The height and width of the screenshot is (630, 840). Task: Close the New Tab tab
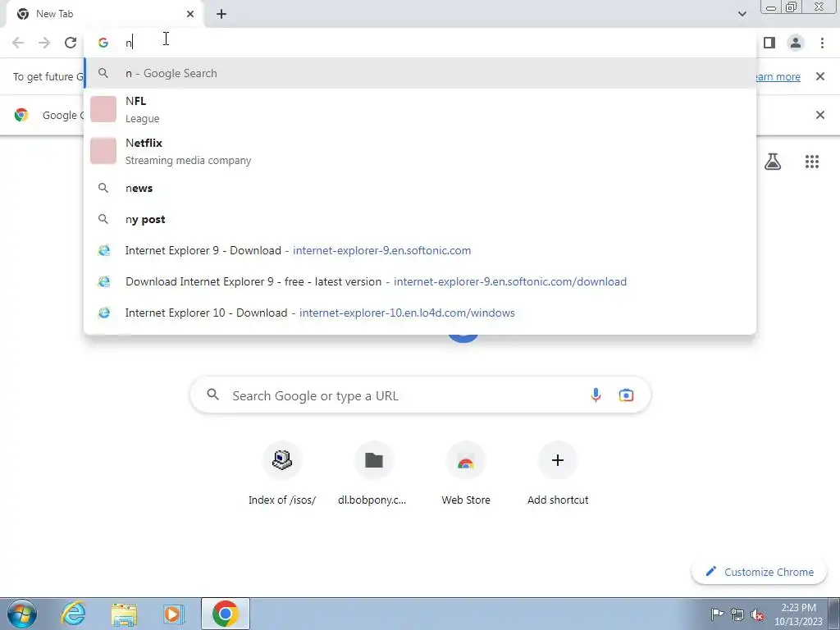pyautogui.click(x=190, y=15)
